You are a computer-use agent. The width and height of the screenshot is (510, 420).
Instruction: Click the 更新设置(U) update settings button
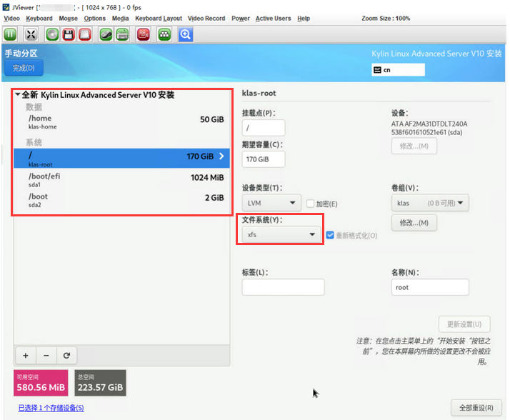coord(464,324)
